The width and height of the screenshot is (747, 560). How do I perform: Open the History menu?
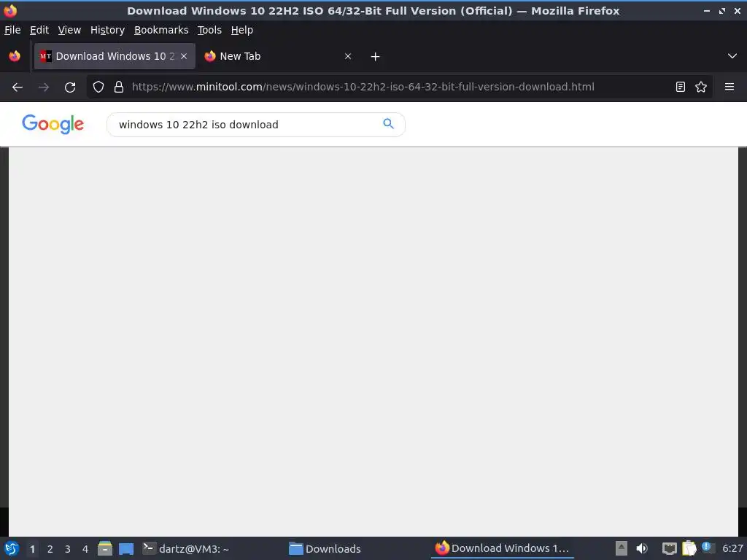coord(108,30)
